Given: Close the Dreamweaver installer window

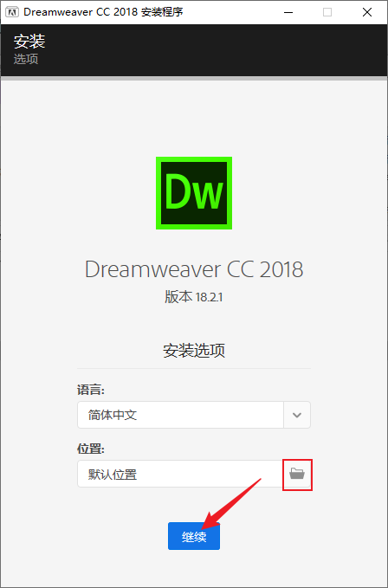Looking at the screenshot, I should (367, 12).
